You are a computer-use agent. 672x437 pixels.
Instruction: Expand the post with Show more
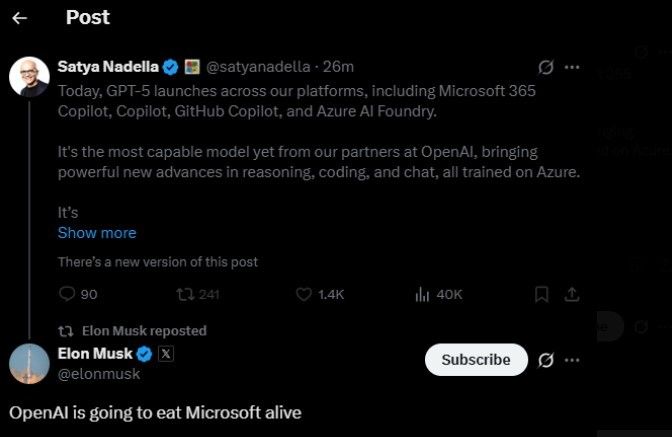[97, 232]
